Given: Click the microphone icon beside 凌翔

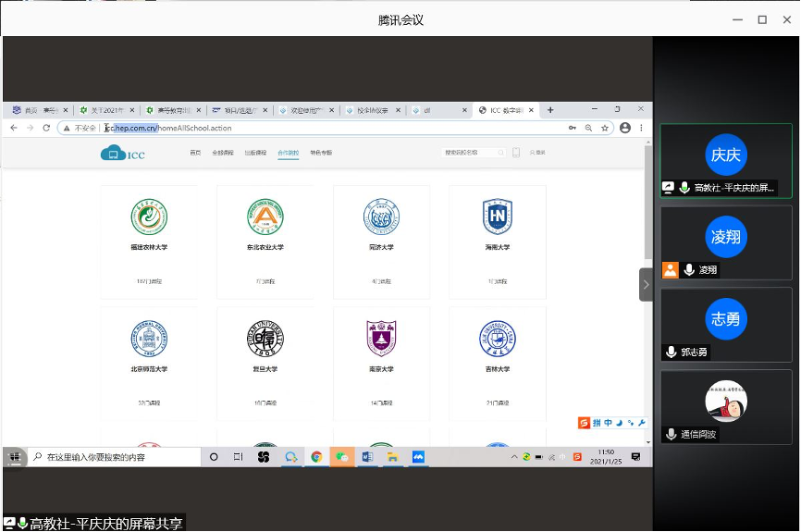Looking at the screenshot, I should click(689, 270).
